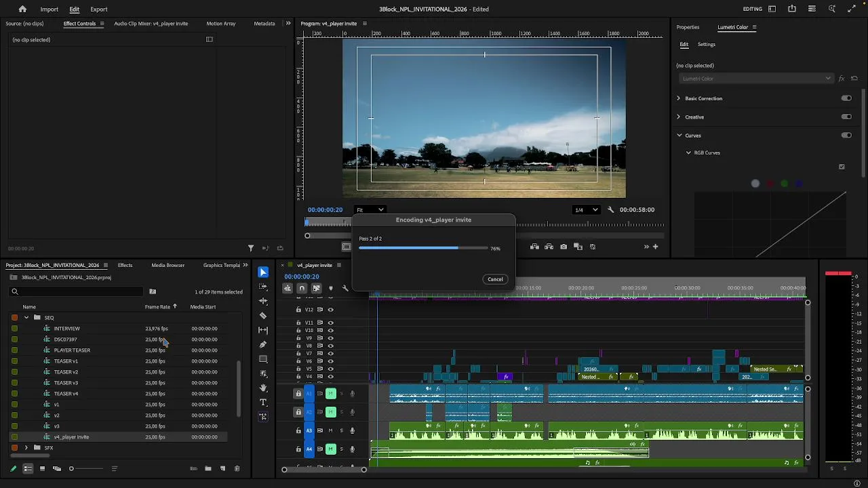868x488 pixels.
Task: Click the Export Frame camera icon
Action: (x=564, y=247)
